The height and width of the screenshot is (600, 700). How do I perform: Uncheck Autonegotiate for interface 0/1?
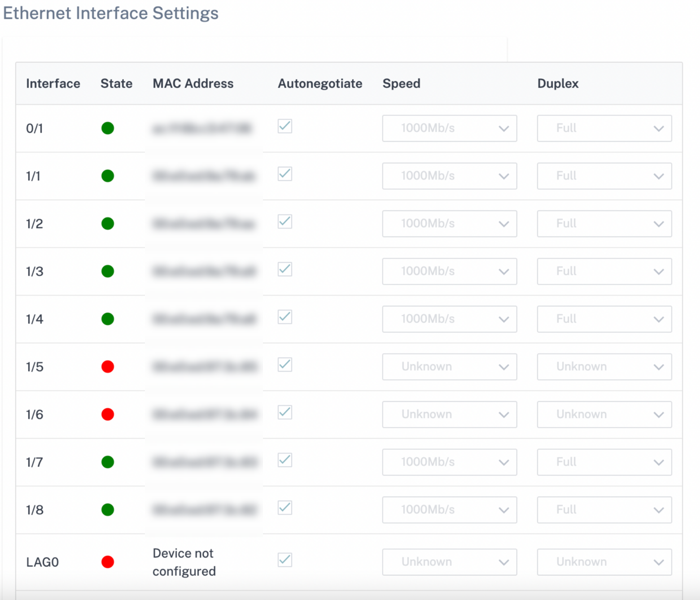click(x=285, y=126)
